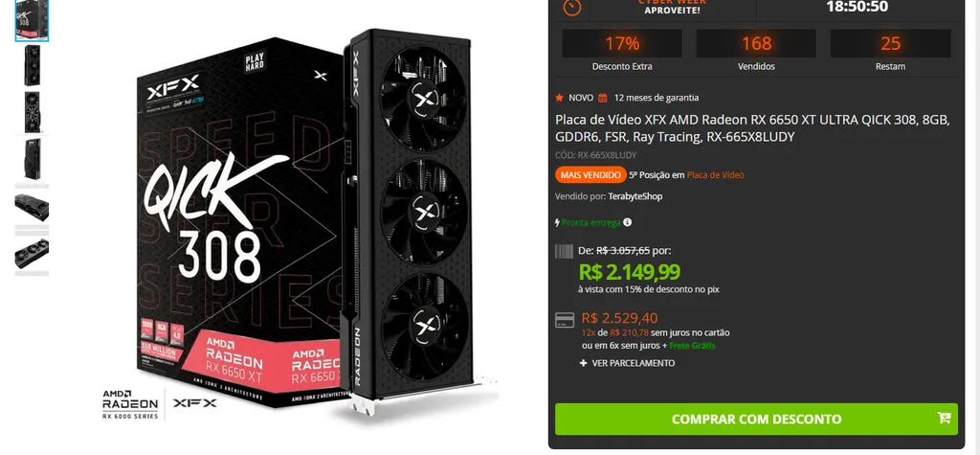The width and height of the screenshot is (980, 455).
Task: Click COMPRAR COM DESCONTO button
Action: point(756,419)
